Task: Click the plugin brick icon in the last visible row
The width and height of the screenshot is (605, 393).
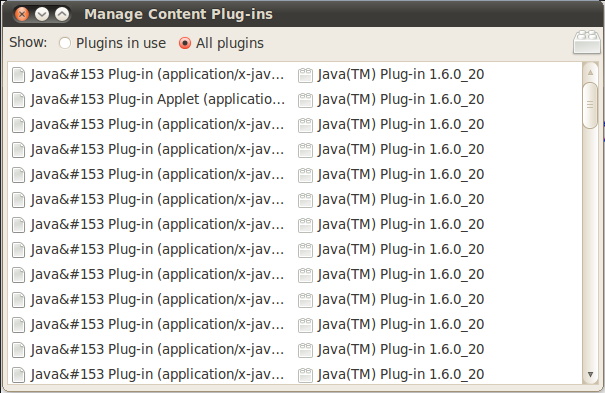Action: [x=305, y=375]
